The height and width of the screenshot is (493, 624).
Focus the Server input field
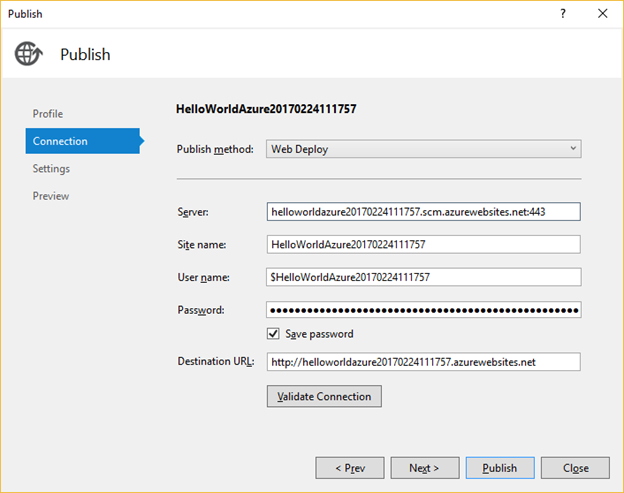point(423,212)
